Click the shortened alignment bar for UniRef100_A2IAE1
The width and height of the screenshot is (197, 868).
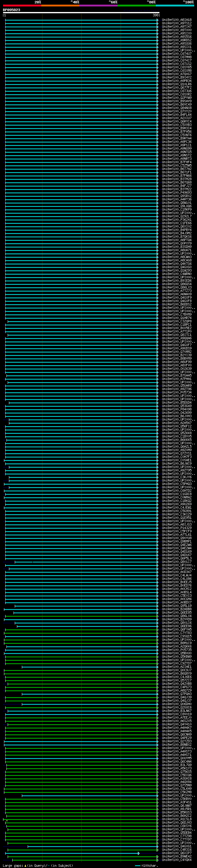tap(90, 667)
